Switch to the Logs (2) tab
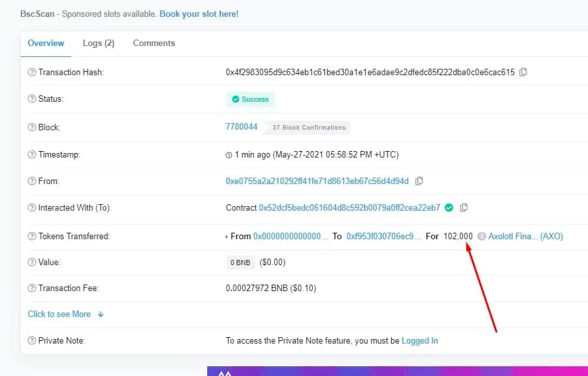 pos(98,43)
